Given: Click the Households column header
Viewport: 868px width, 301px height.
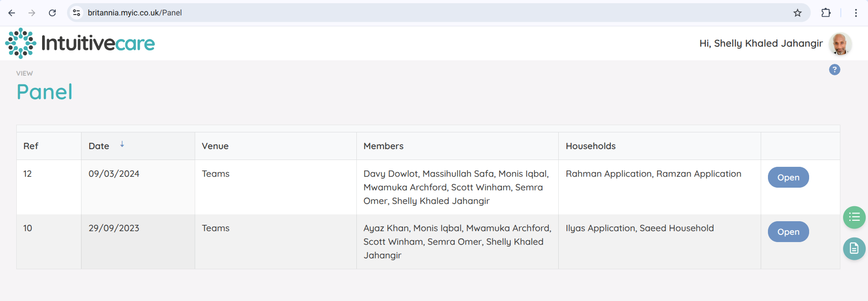Looking at the screenshot, I should [590, 146].
